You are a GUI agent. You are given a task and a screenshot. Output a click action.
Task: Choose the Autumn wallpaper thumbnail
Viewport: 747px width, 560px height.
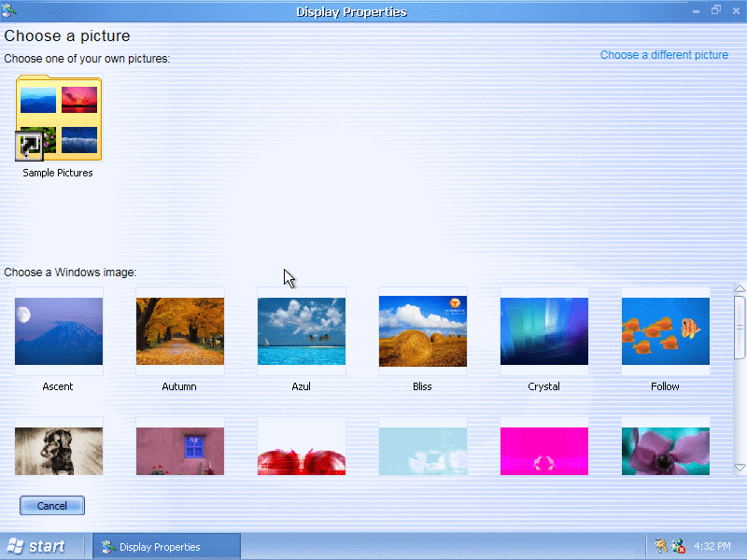point(180,331)
